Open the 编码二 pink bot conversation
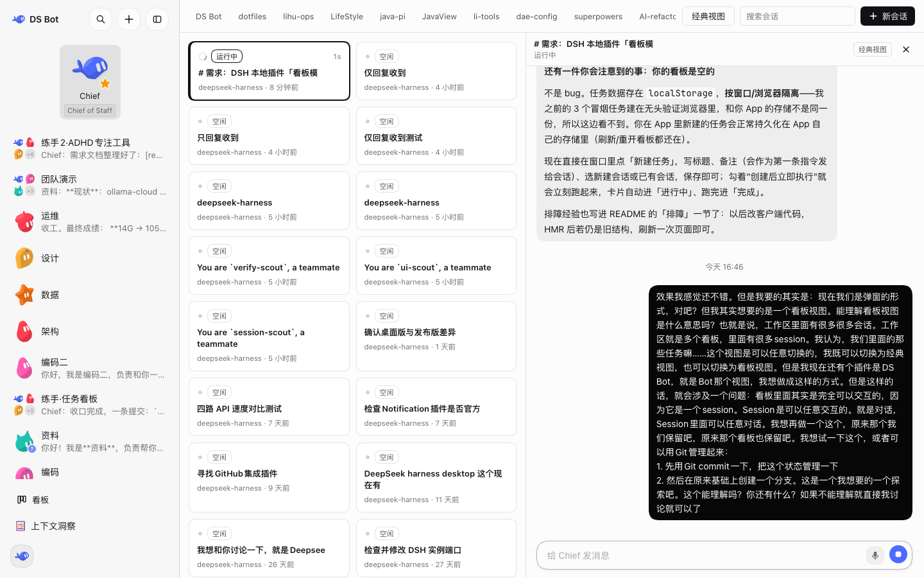The image size is (924, 578). click(90, 368)
